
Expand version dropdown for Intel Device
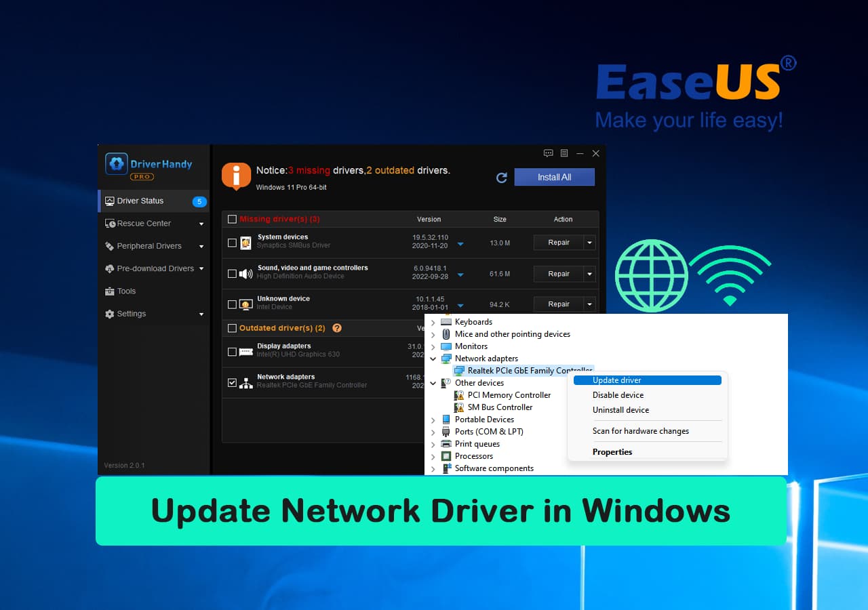coord(460,305)
